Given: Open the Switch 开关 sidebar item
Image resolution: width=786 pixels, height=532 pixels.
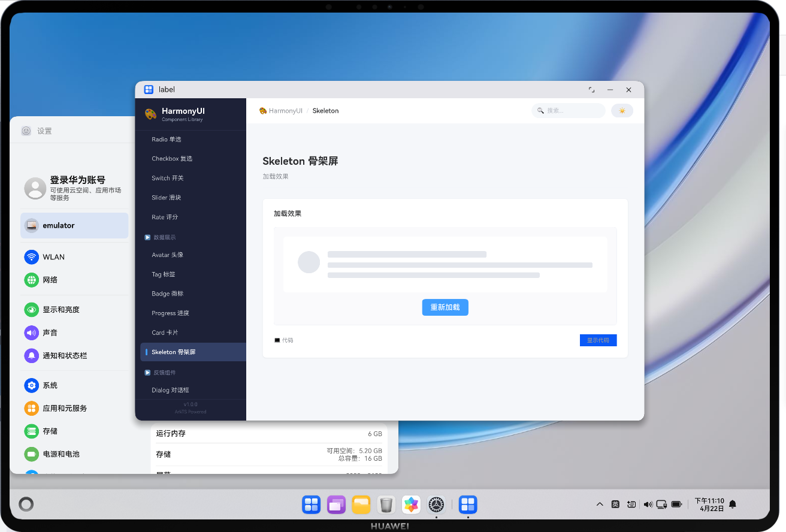Looking at the screenshot, I should (x=191, y=178).
